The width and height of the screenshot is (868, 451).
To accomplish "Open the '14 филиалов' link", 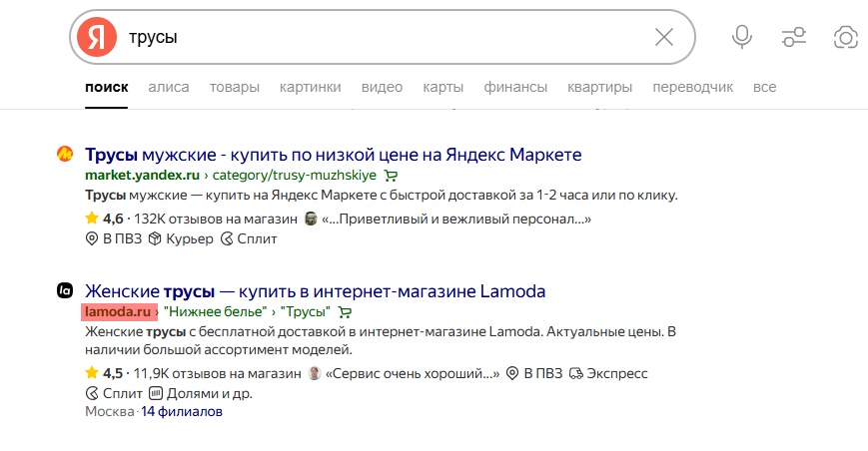I will point(182,412).
